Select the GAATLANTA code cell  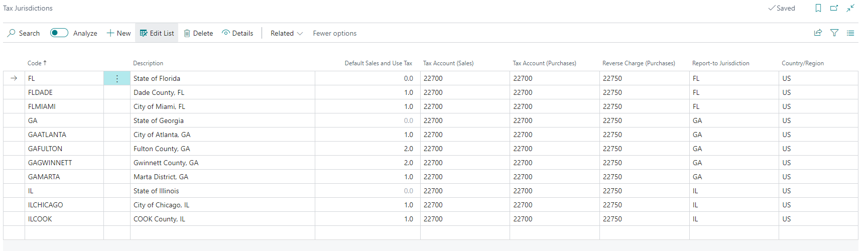pos(47,135)
